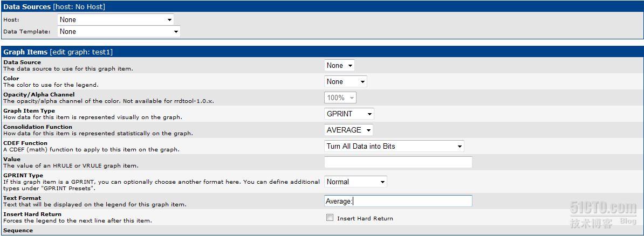This screenshot has width=644, height=236.
Task: Open the Opacity/Alpha Channel 100% dropdown
Action: (x=340, y=98)
